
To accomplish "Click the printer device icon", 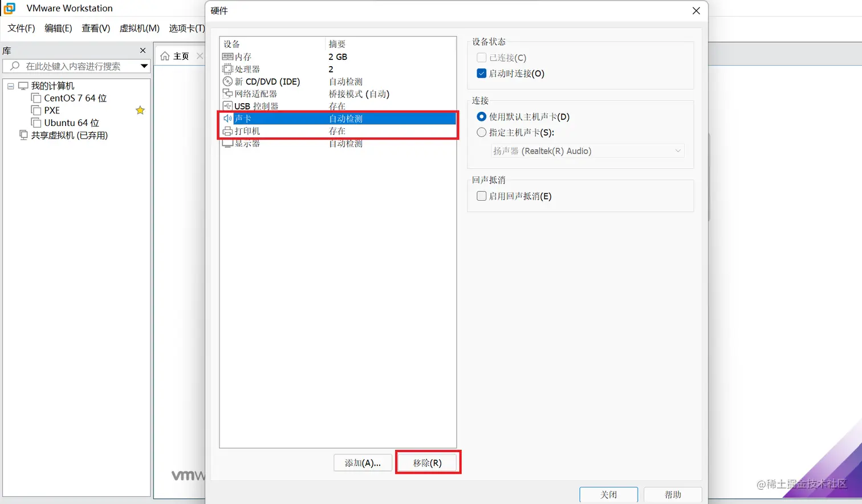I will (227, 131).
